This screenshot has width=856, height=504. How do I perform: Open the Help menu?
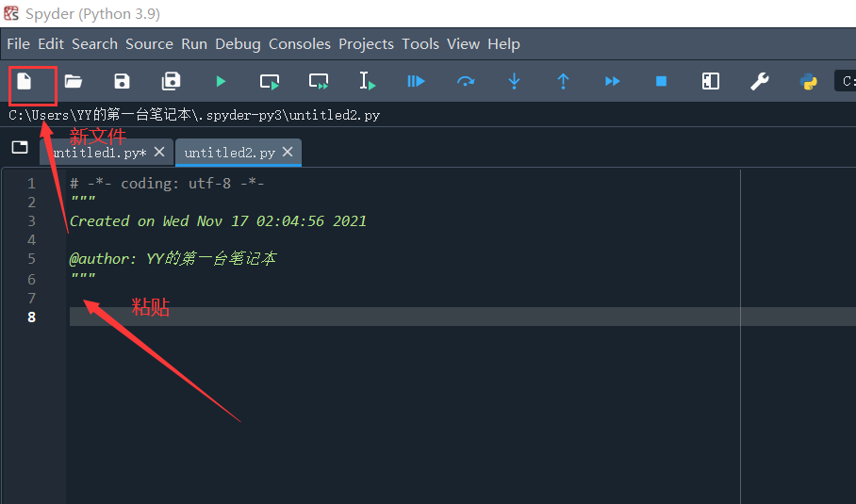coord(503,43)
